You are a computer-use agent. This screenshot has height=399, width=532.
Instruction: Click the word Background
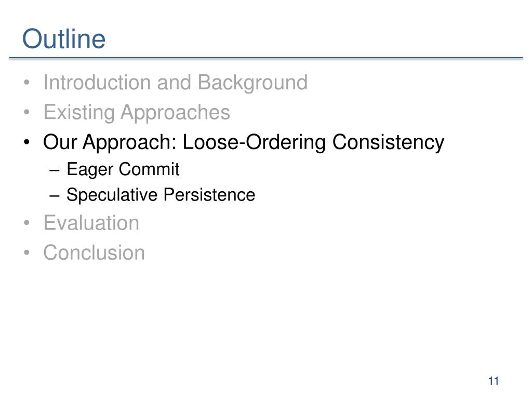[253, 83]
